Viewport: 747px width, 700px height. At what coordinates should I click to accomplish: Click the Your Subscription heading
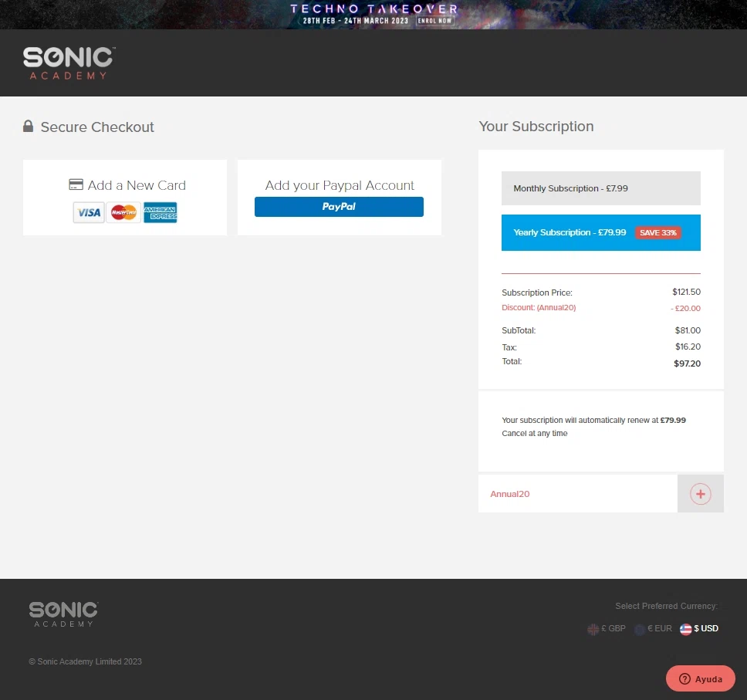point(536,127)
